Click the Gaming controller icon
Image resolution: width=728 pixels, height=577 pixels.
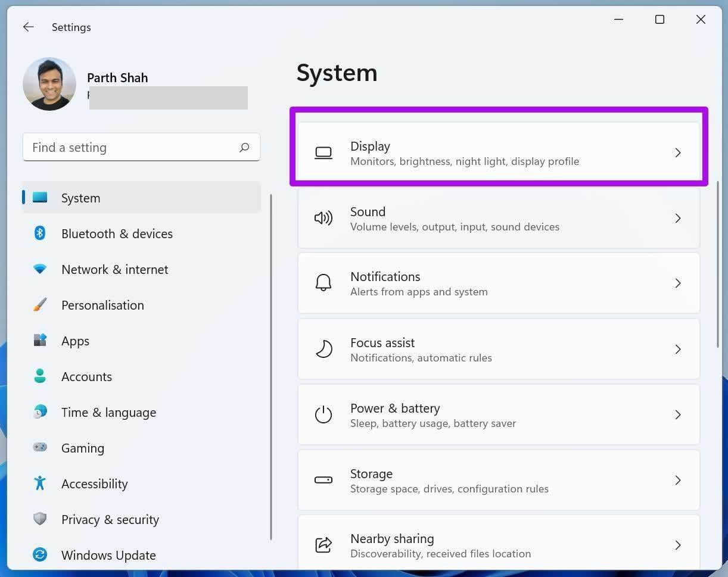(40, 447)
